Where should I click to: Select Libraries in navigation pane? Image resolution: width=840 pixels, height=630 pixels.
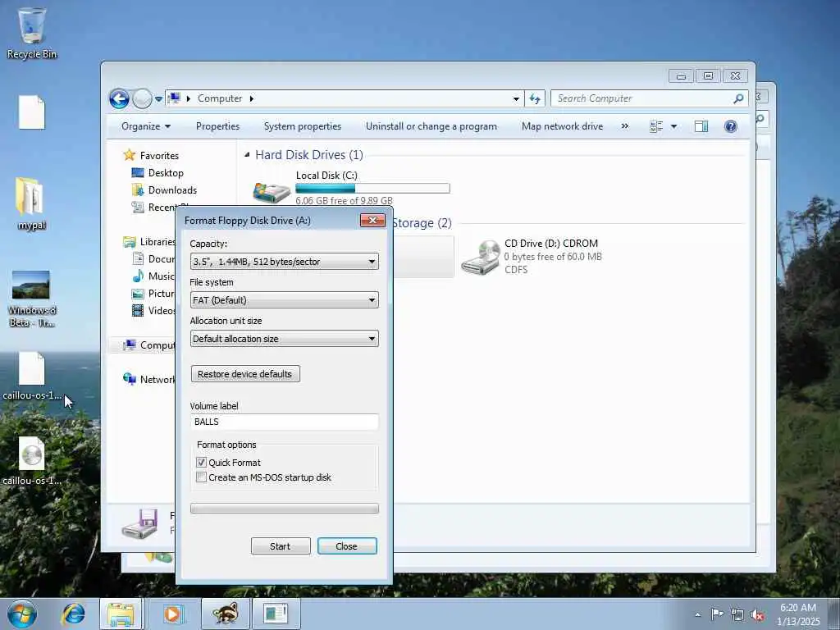point(157,242)
